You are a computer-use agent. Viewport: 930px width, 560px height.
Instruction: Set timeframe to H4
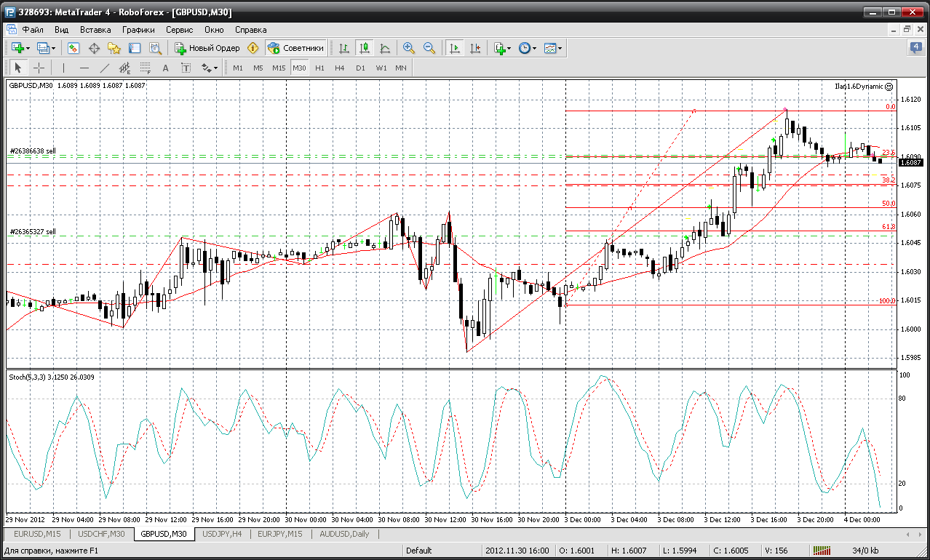(340, 68)
